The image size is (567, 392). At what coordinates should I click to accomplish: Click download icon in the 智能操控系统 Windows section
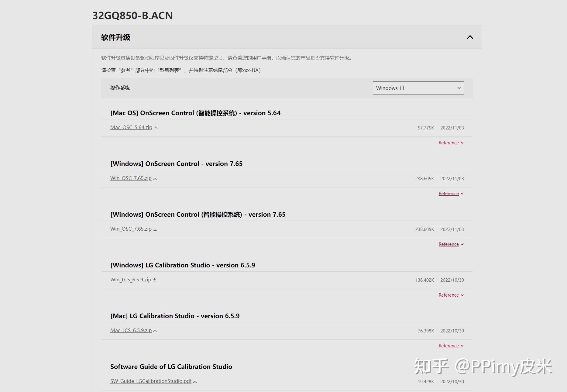point(155,229)
